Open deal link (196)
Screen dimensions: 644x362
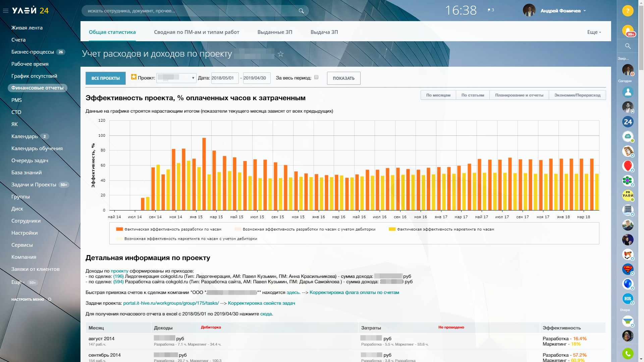tap(118, 277)
